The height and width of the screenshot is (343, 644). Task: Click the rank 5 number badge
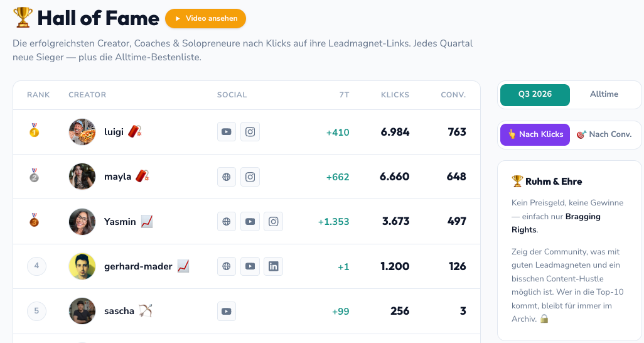pyautogui.click(x=36, y=311)
